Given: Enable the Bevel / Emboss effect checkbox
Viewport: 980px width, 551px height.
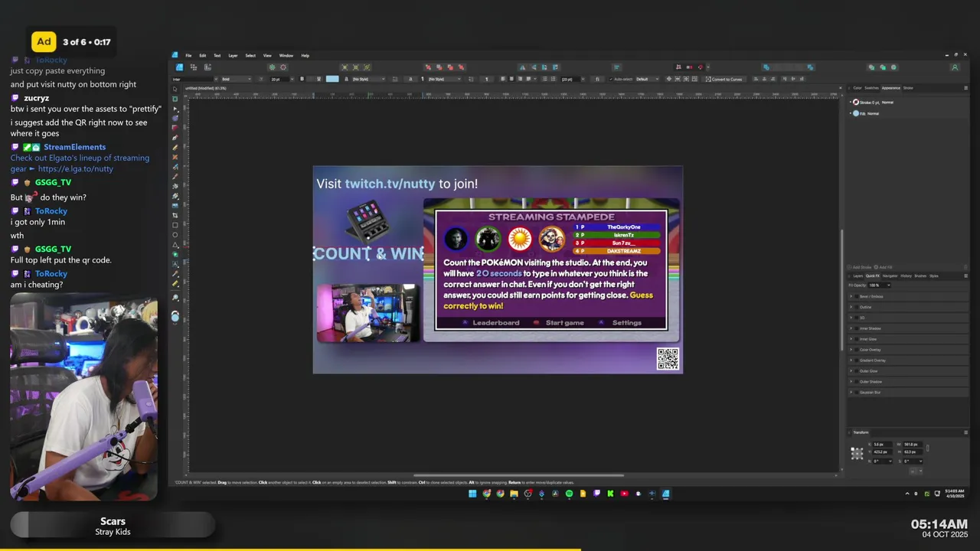Looking at the screenshot, I should pyautogui.click(x=857, y=296).
